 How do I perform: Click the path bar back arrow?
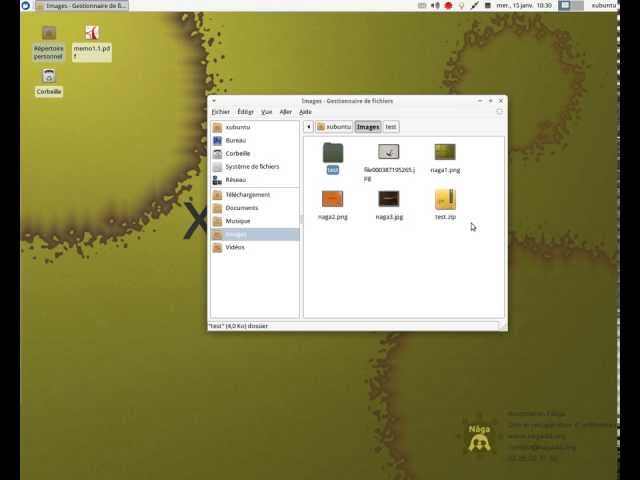pyautogui.click(x=309, y=127)
